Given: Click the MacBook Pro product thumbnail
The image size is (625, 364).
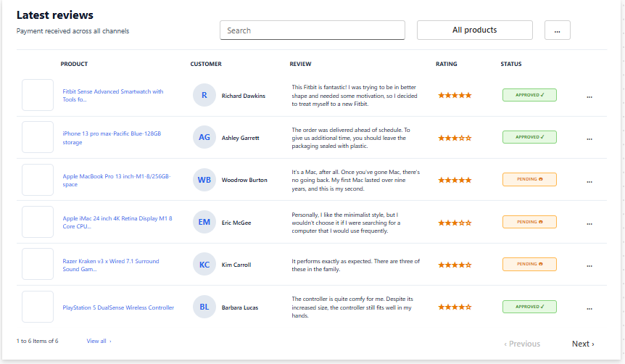Looking at the screenshot, I should (38, 180).
